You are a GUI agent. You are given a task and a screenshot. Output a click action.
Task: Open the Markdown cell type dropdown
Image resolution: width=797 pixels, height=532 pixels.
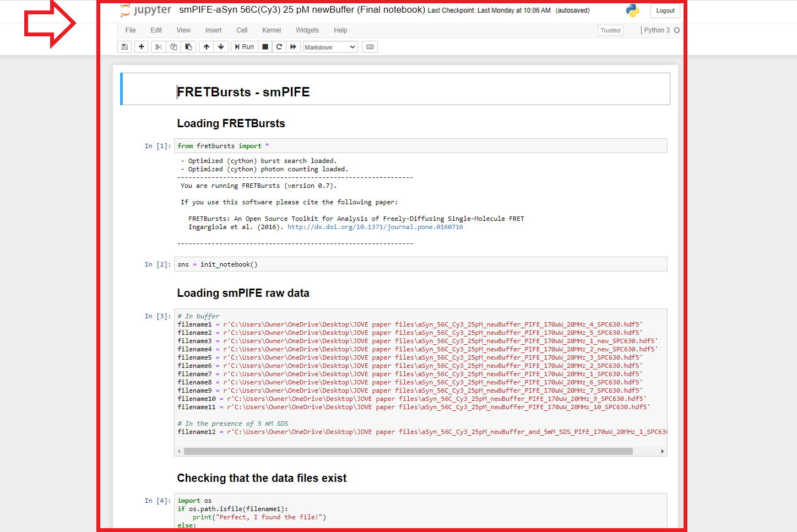[330, 47]
